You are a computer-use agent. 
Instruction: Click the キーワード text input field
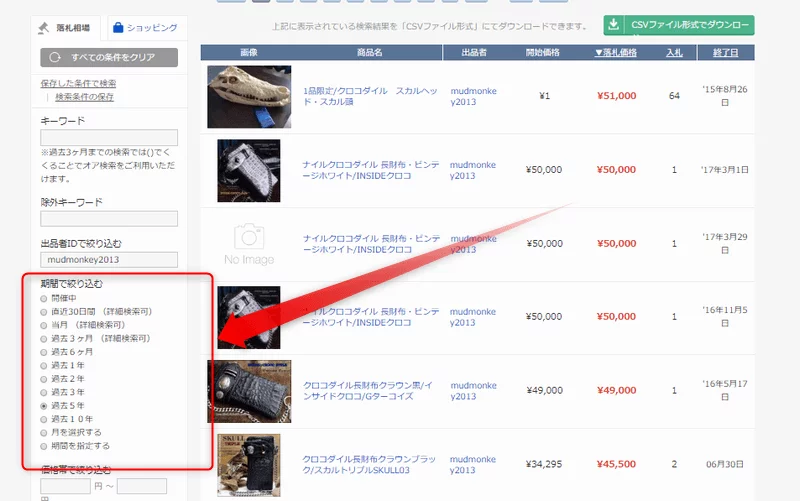[x=109, y=138]
